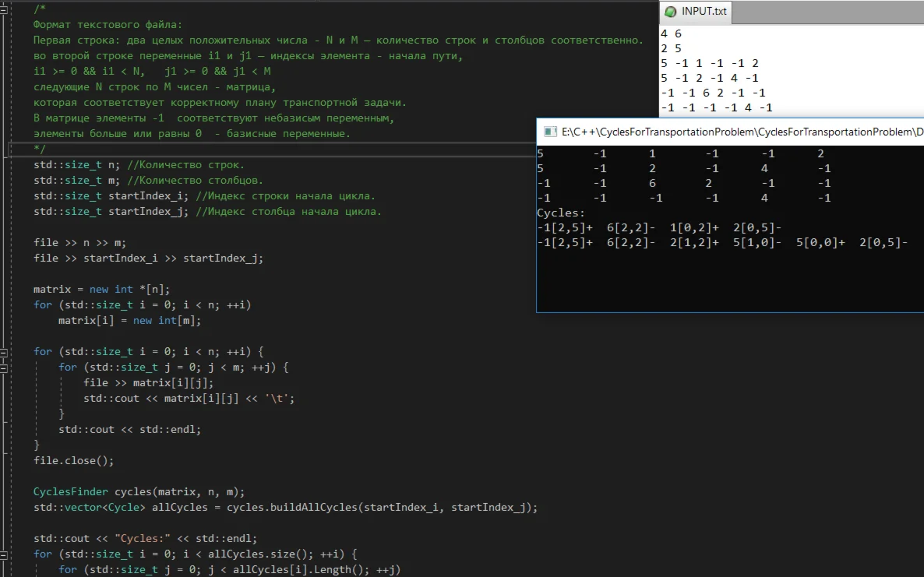
Task: Collapse the comment block starting with /*
Action: (5, 9)
